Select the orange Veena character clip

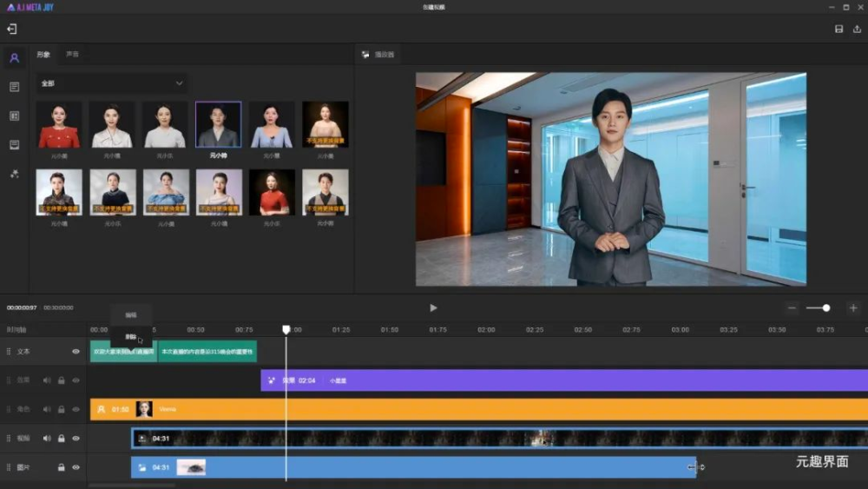tap(479, 409)
